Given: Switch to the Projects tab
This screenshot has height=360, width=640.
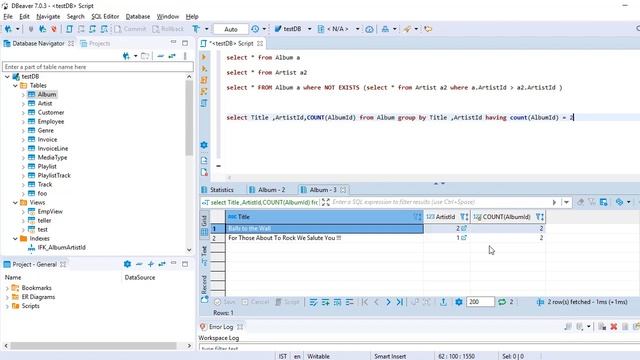Looking at the screenshot, I should pos(95,43).
